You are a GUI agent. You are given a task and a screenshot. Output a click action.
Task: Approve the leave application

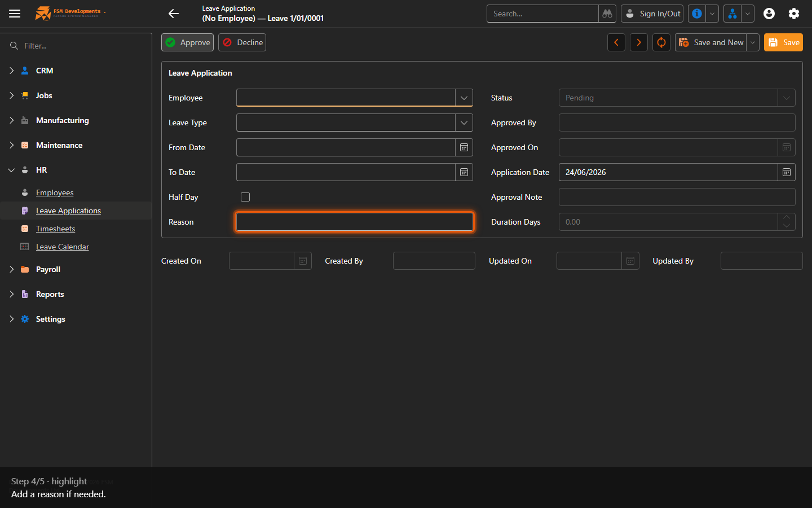pos(188,42)
